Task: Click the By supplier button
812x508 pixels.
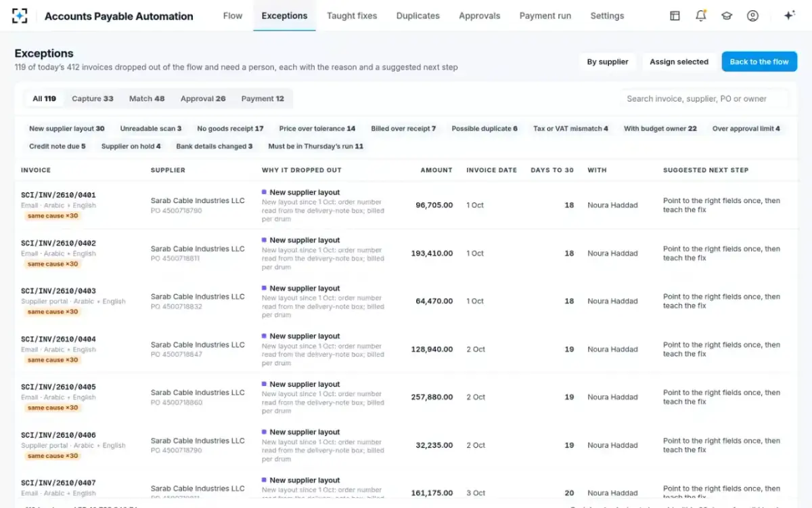Action: [608, 62]
